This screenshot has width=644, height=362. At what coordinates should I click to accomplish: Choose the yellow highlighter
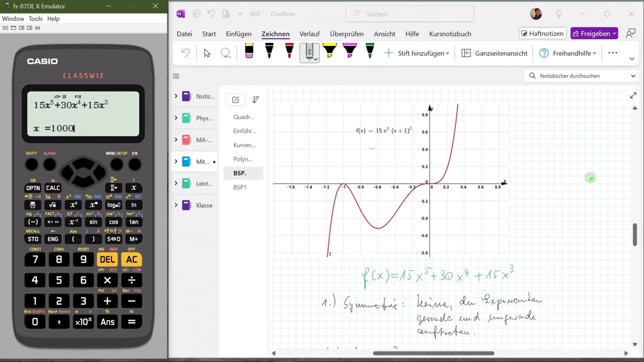coord(330,51)
